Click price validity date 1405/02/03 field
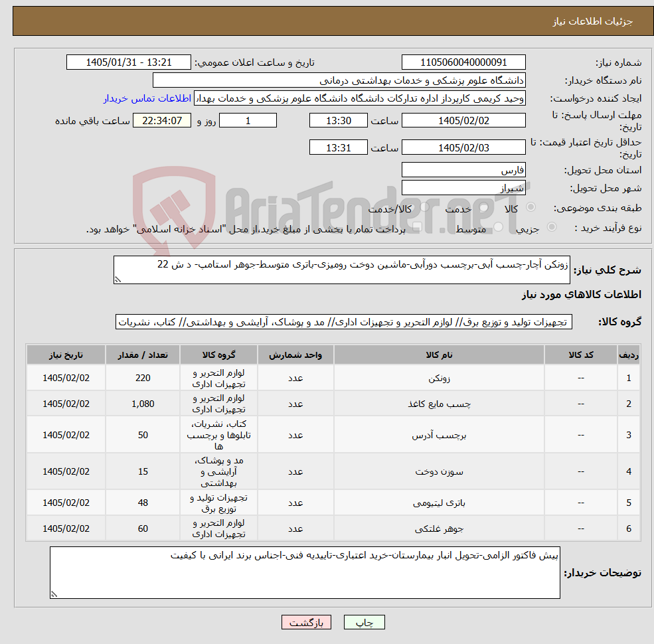This screenshot has width=654, height=644. click(463, 147)
